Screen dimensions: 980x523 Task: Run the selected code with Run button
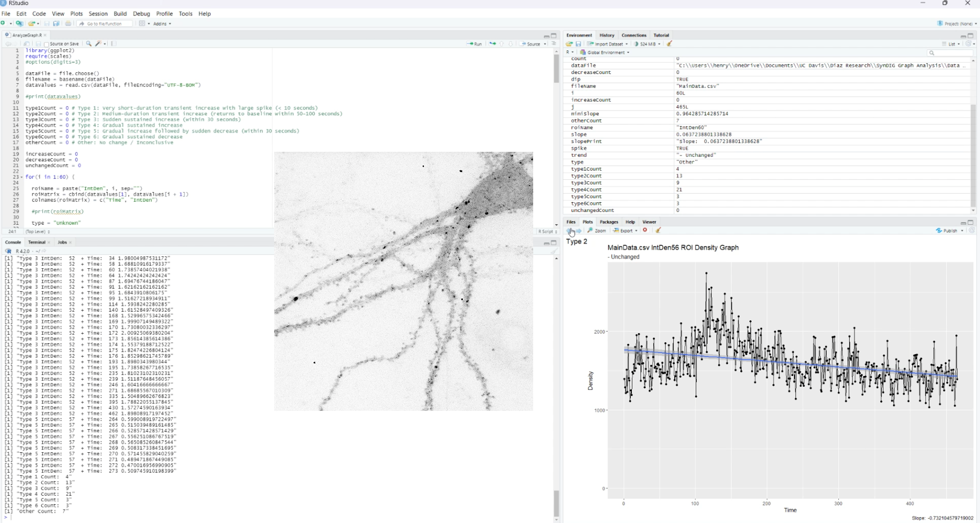pos(474,44)
